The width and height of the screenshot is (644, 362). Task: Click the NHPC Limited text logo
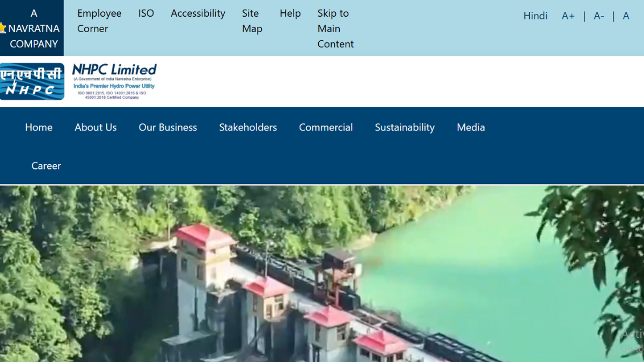pyautogui.click(x=114, y=82)
